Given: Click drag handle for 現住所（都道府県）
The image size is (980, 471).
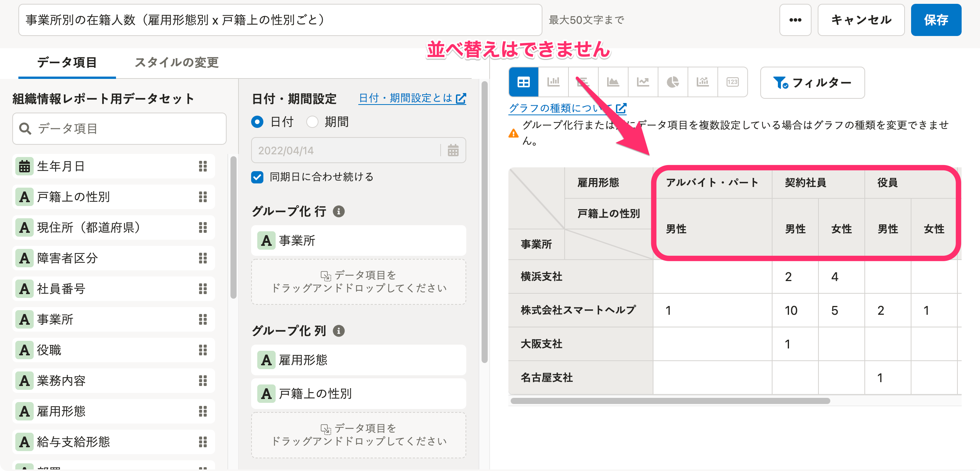Looking at the screenshot, I should pos(203,227).
